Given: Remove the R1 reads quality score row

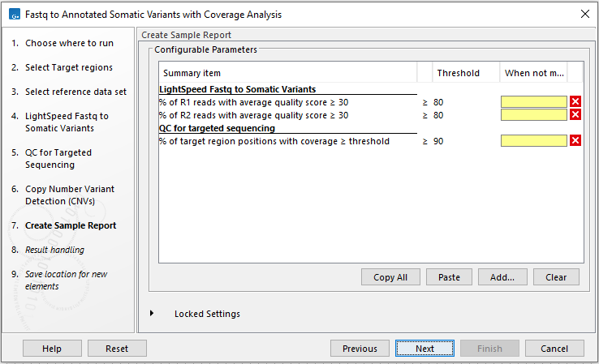Looking at the screenshot, I should (x=575, y=101).
